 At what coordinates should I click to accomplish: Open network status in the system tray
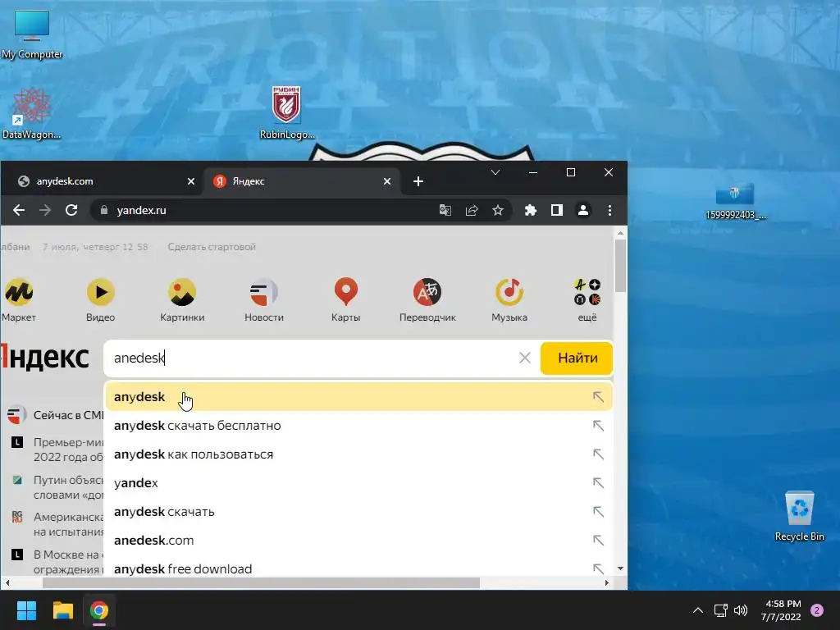[x=720, y=610]
